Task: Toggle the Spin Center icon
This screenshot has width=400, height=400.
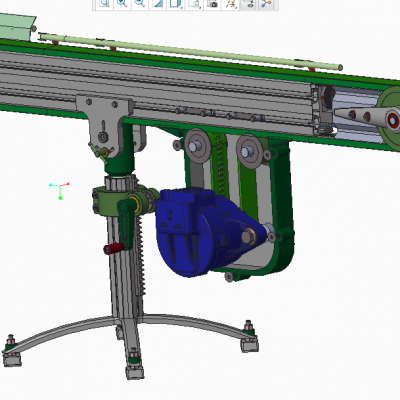Action: point(266,3)
